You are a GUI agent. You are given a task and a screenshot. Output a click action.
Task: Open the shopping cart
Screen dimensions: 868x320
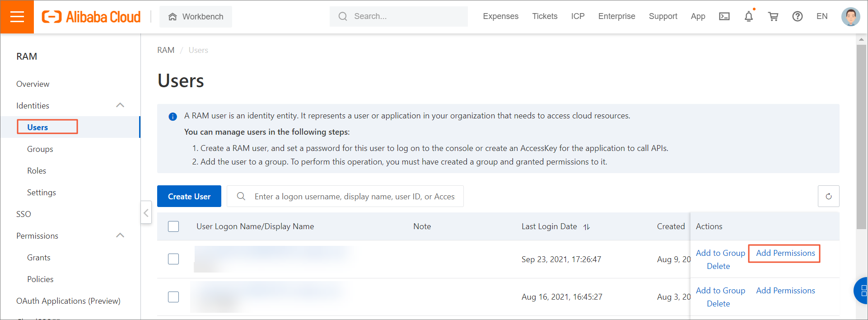point(773,17)
